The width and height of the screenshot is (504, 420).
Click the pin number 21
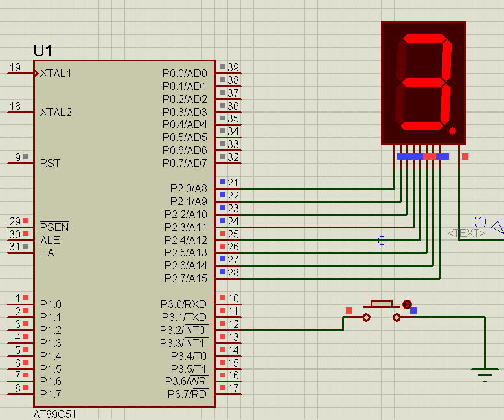coord(233,182)
